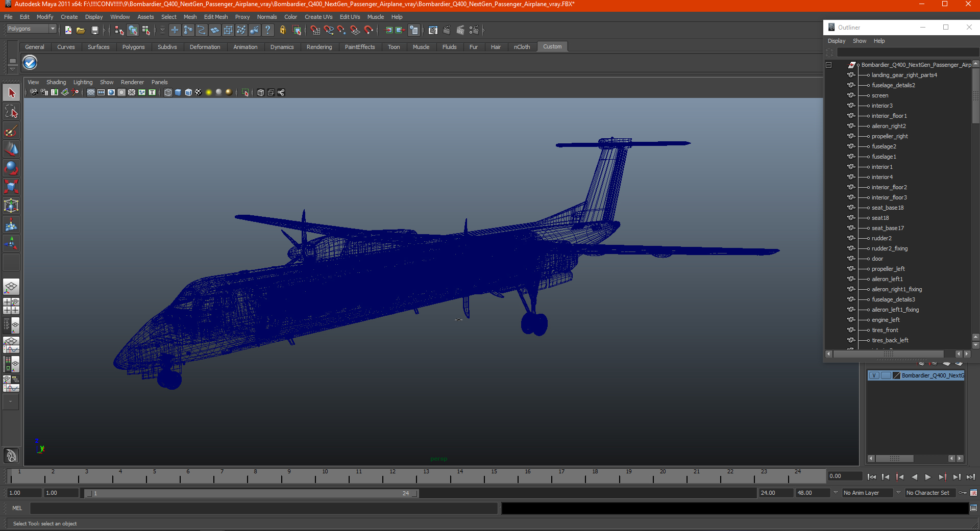Image resolution: width=980 pixels, height=531 pixels.
Task: Activate the Universal Manipulator tool
Action: coord(11,206)
